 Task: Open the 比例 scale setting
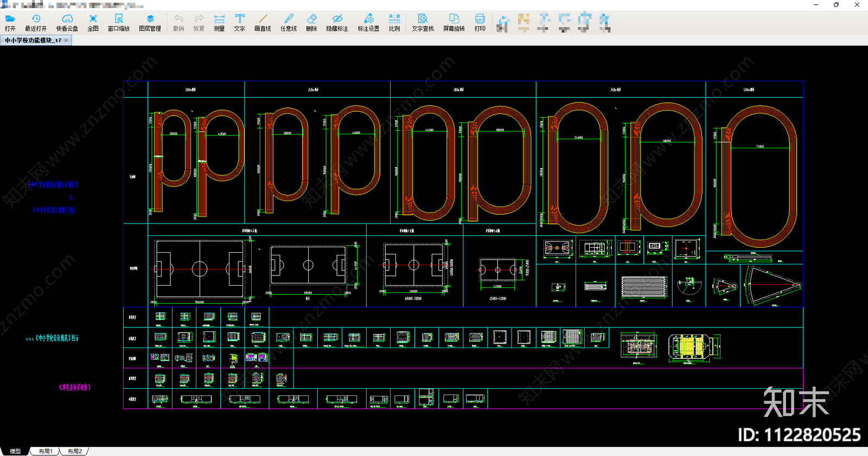tap(394, 23)
